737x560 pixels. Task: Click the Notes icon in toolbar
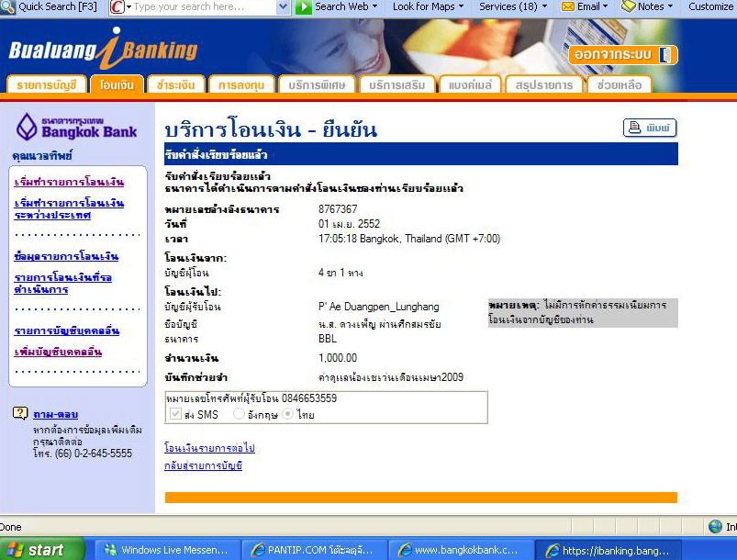coord(628,6)
